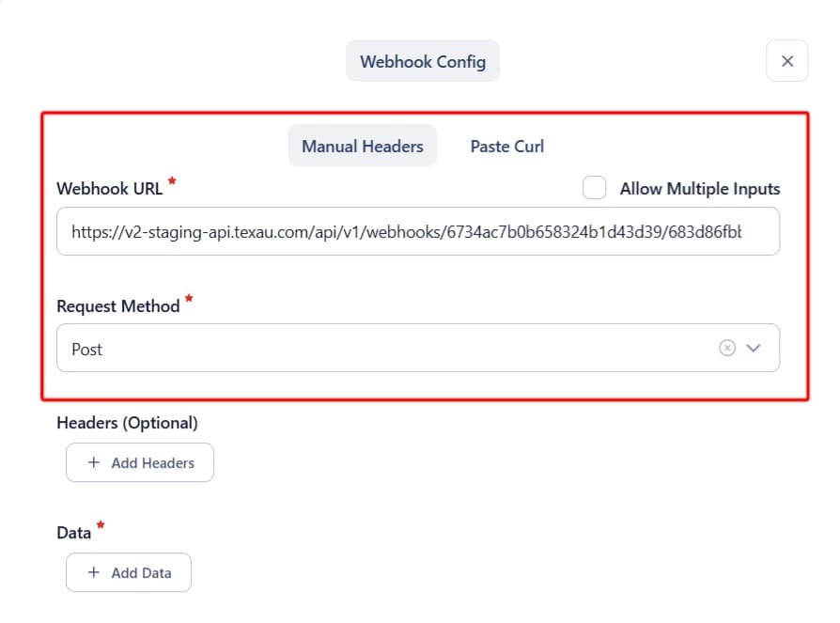
Task: Open the Request Method combo box showing Post
Action: click(x=376, y=349)
